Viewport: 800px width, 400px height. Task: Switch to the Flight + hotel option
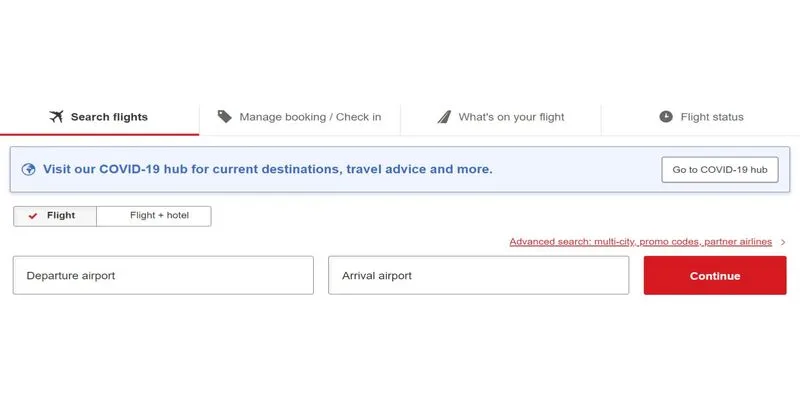[154, 216]
